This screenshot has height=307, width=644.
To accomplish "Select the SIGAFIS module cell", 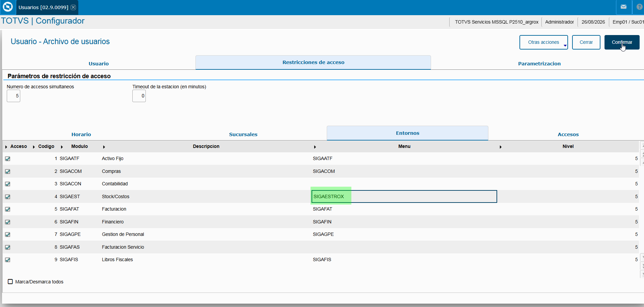I will click(69, 259).
